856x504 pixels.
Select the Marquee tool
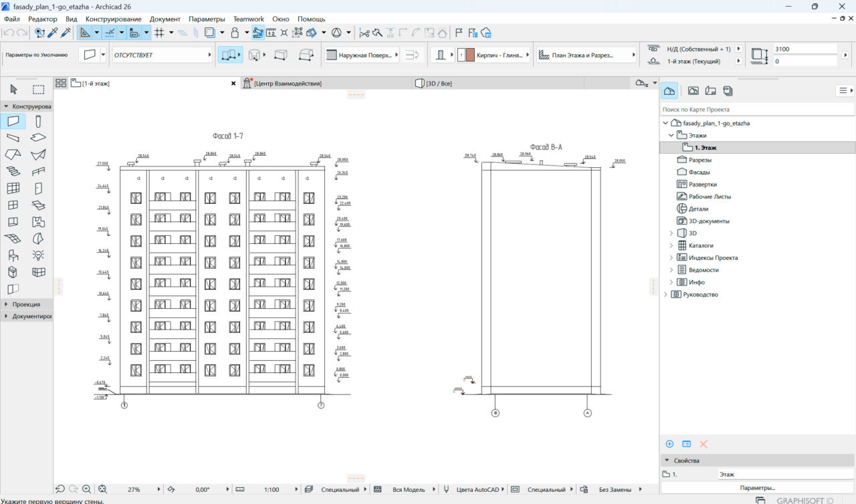pos(39,90)
